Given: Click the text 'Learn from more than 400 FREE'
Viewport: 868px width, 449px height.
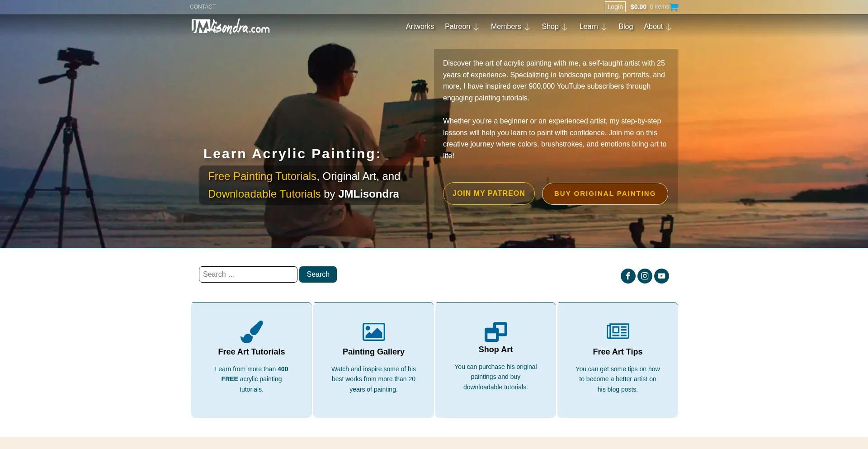Looking at the screenshot, I should (251, 374).
